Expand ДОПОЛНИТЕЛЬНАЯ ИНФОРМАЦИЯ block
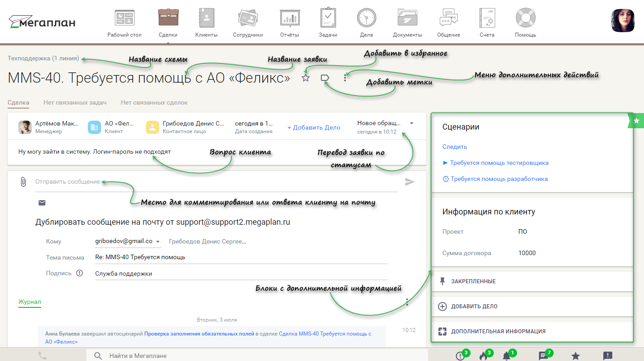This screenshot has height=361, width=644. (x=532, y=332)
